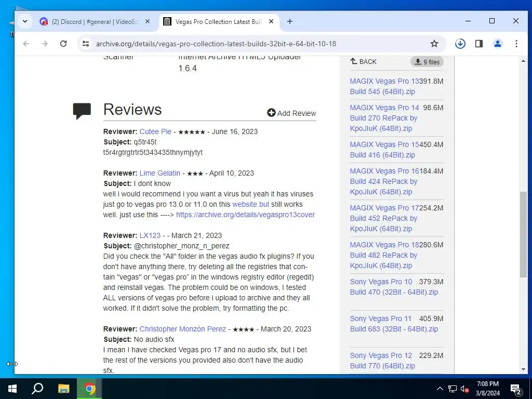Download MAGIX Vegas Pro 17 Build 452 zip

click(x=384, y=218)
